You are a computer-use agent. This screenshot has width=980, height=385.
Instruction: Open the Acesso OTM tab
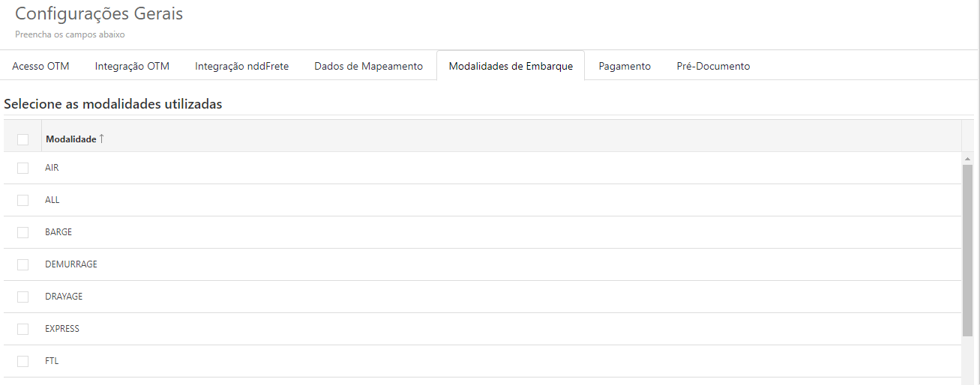coord(40,66)
